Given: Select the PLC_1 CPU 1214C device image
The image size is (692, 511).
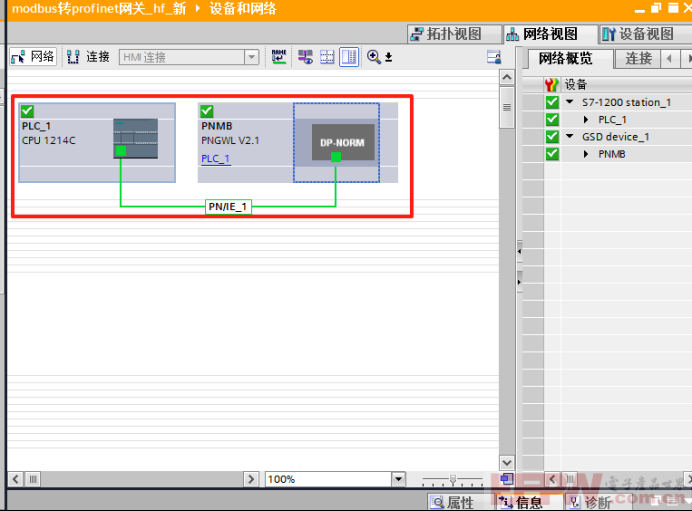Looking at the screenshot, I should pyautogui.click(x=135, y=139).
